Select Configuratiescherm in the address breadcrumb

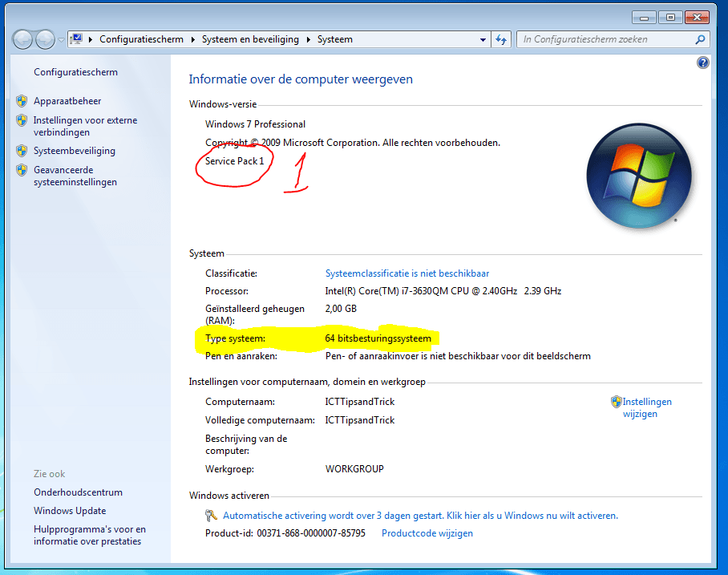click(141, 39)
